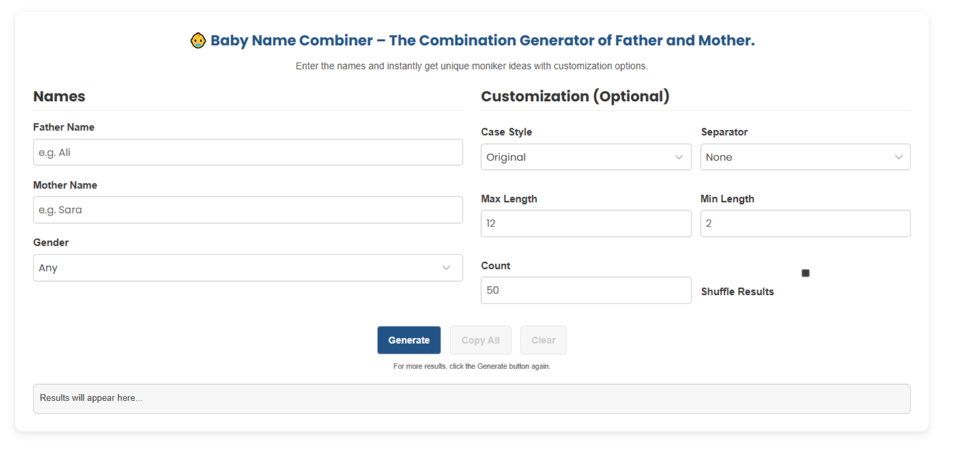Click the Max Length field showing 12
Screen dimensions: 980x464
click(586, 223)
